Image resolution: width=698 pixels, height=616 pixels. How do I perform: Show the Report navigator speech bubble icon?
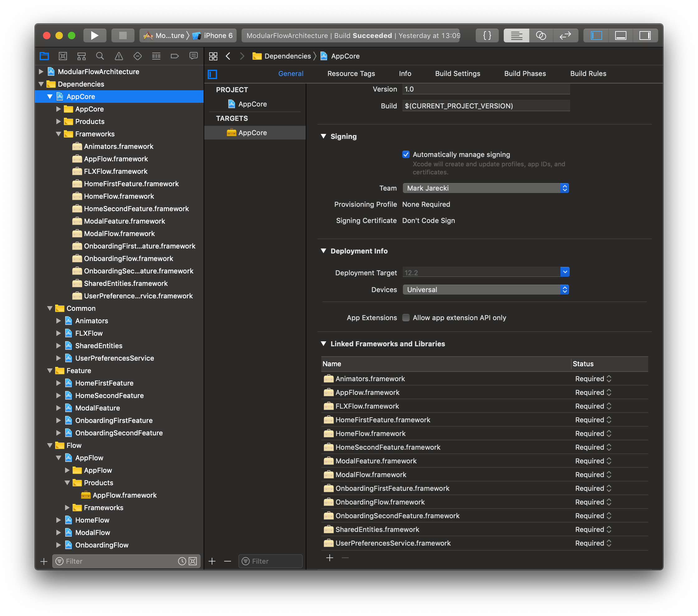tap(194, 56)
